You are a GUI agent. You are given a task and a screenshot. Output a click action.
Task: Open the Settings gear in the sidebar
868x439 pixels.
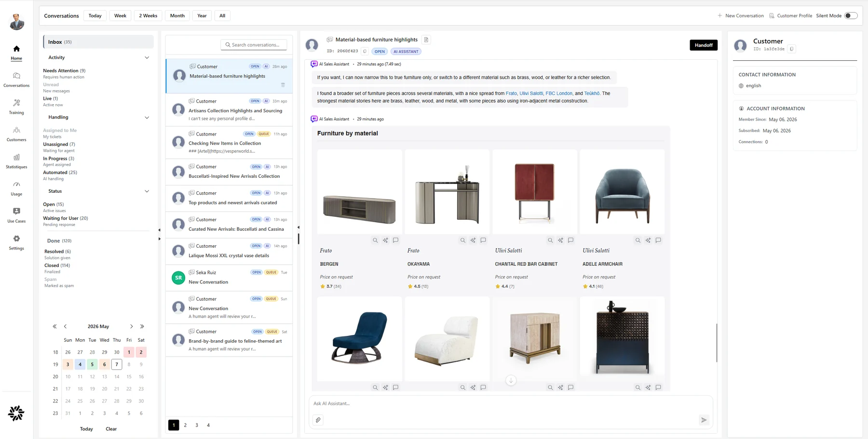pyautogui.click(x=16, y=239)
